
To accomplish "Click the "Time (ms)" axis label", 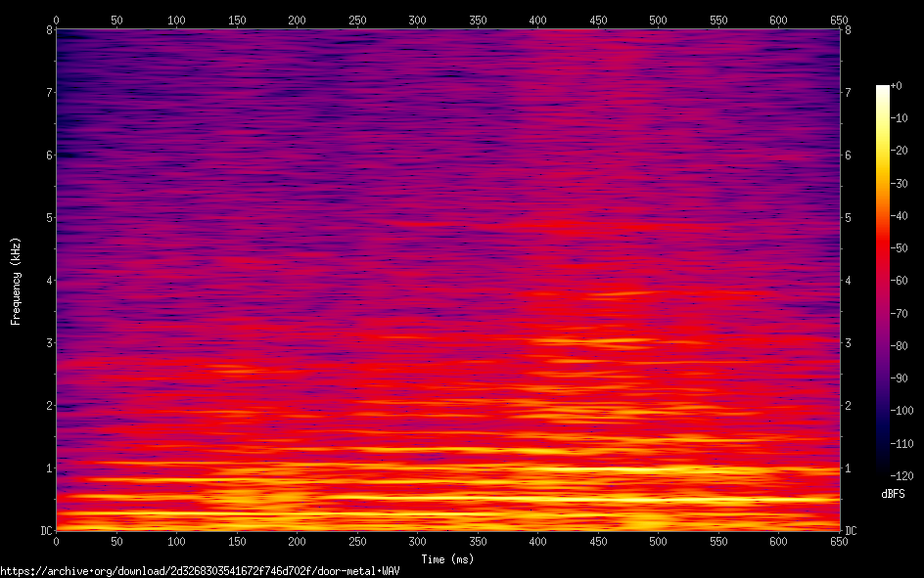I will coord(447,559).
